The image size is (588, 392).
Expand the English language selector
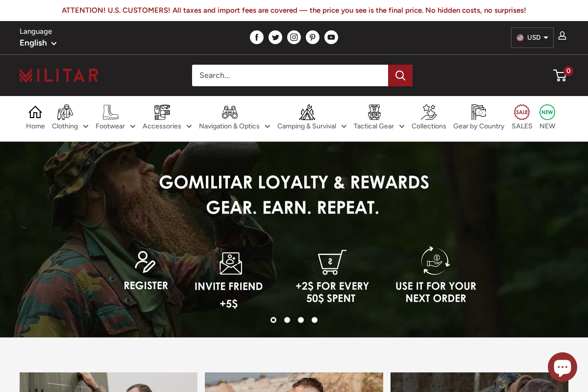point(38,43)
